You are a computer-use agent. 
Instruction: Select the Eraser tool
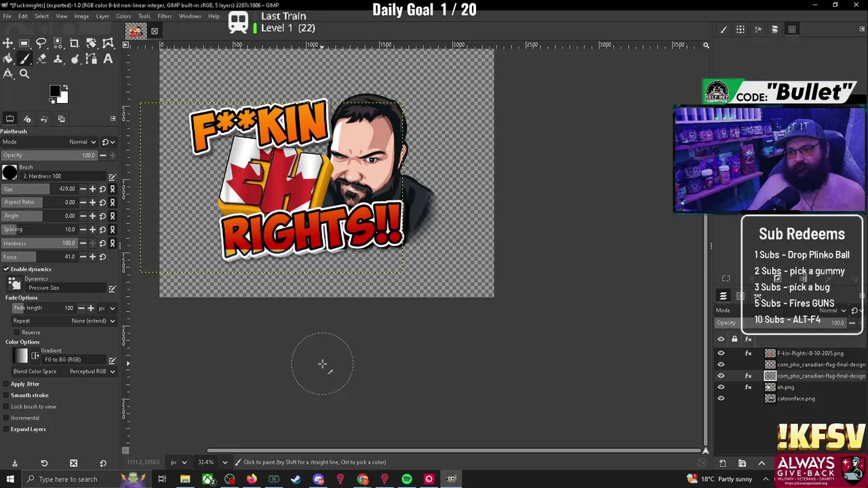click(x=41, y=59)
